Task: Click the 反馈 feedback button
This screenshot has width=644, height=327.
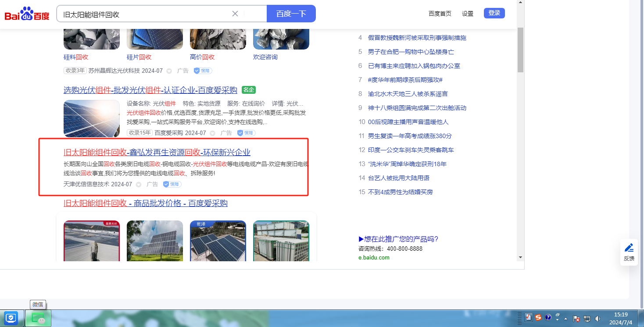Action: (629, 252)
